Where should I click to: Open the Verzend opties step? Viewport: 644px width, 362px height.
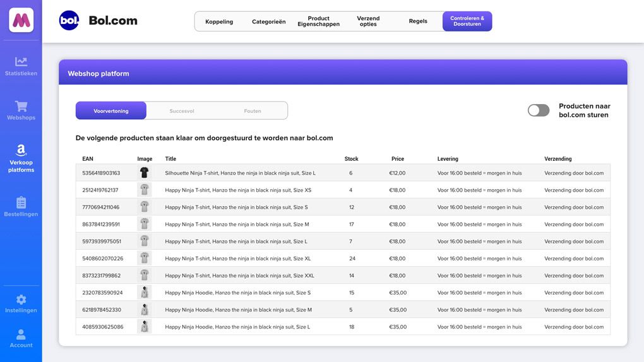coord(368,21)
